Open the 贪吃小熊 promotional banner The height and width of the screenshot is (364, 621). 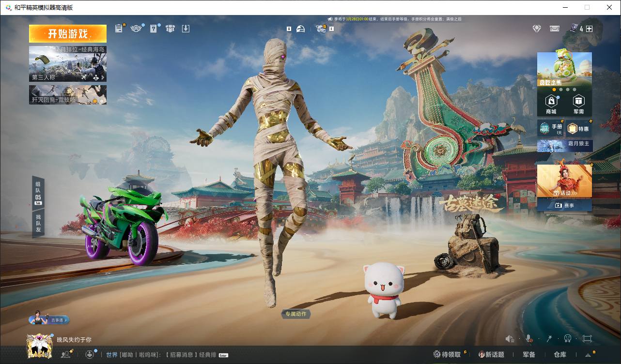tap(564, 69)
